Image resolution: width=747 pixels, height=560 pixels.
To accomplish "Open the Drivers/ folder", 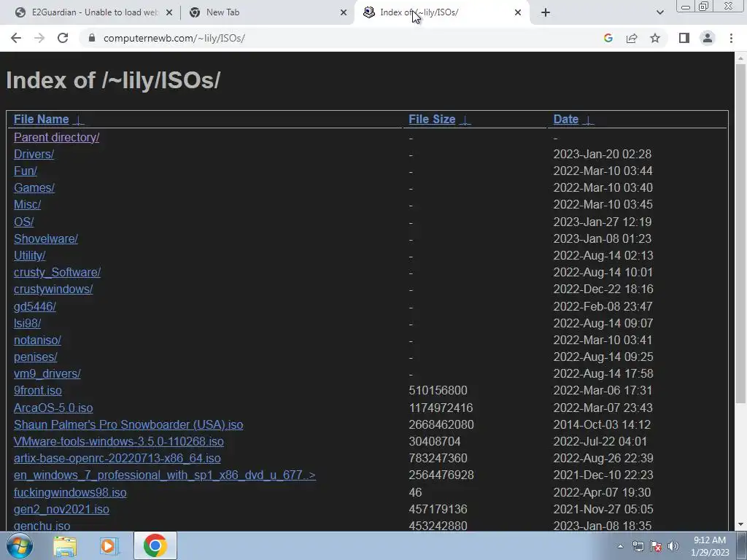I will 34,155.
